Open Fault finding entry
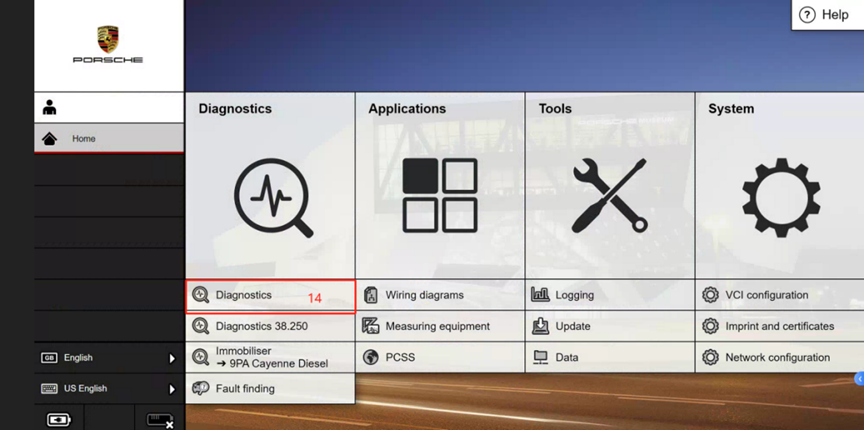 271,388
